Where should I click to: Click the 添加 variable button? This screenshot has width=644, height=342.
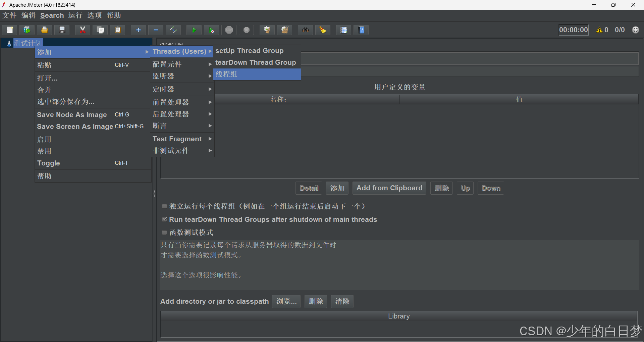click(337, 188)
